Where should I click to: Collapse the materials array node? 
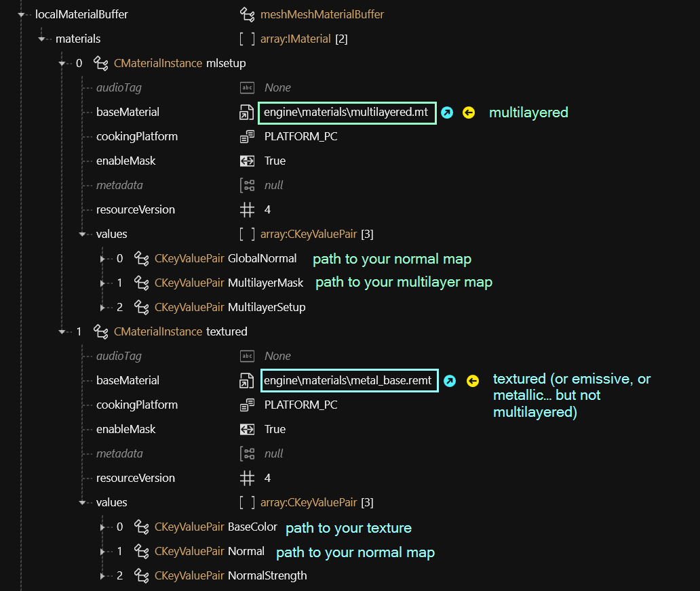[42, 39]
